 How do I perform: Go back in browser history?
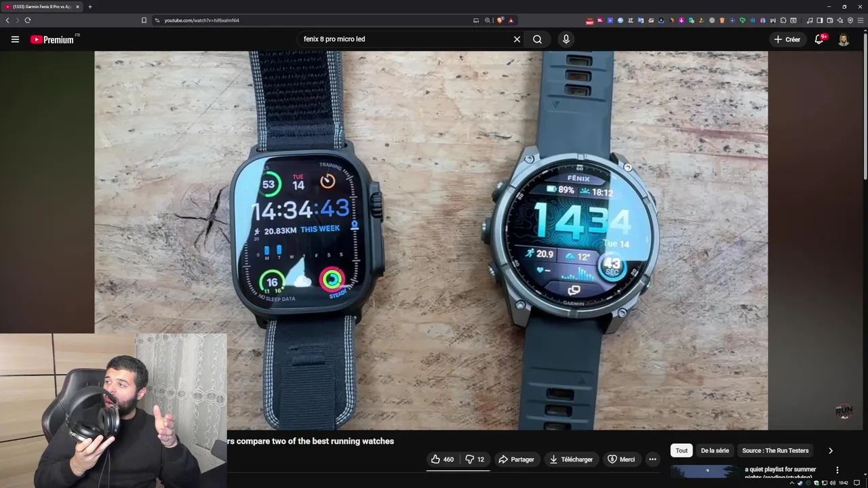[x=7, y=20]
